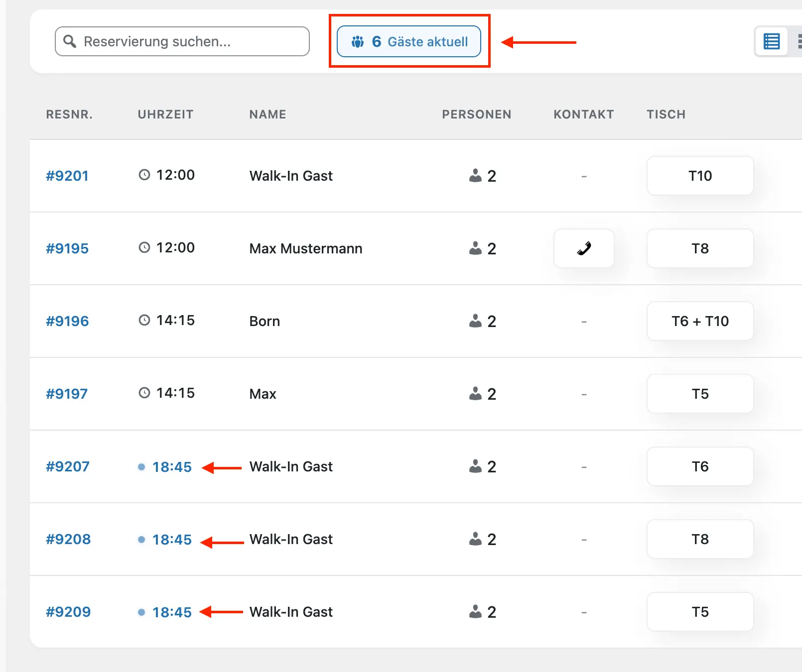Click the search magnifier icon
The image size is (802, 672).
[70, 41]
